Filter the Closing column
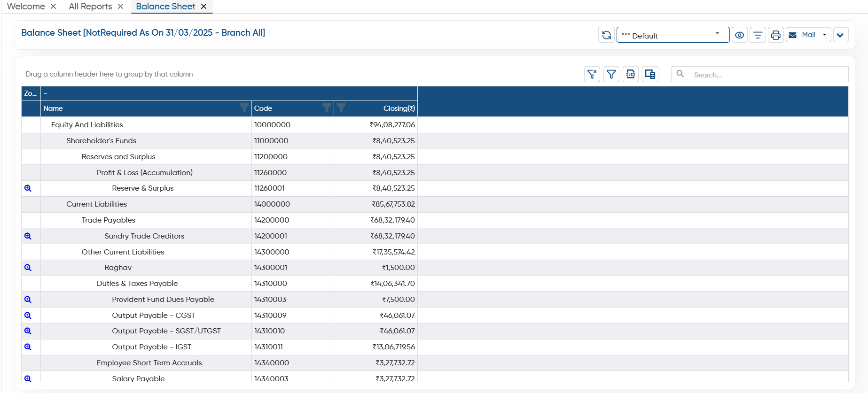868x393 pixels. [342, 108]
